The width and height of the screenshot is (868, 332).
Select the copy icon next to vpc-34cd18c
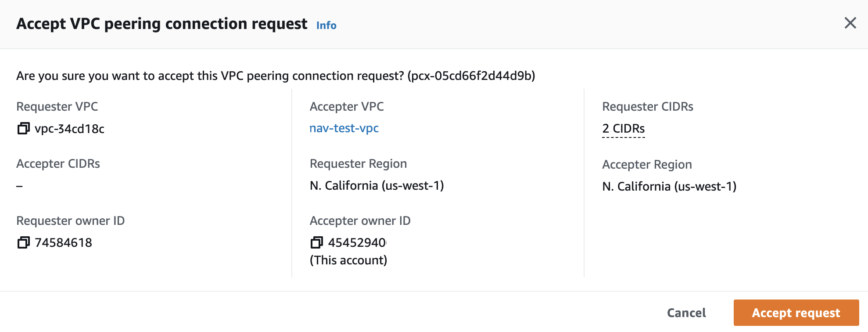(22, 128)
